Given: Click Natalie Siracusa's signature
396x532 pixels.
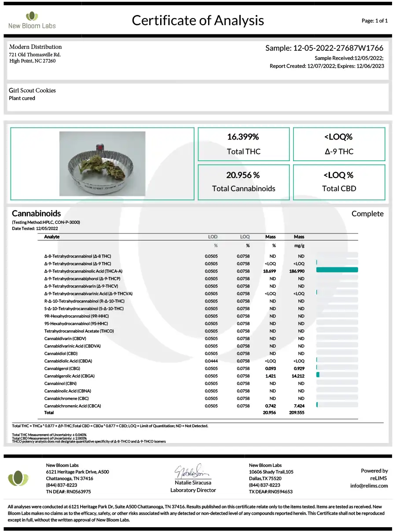Looking at the screenshot, I should point(193,471).
